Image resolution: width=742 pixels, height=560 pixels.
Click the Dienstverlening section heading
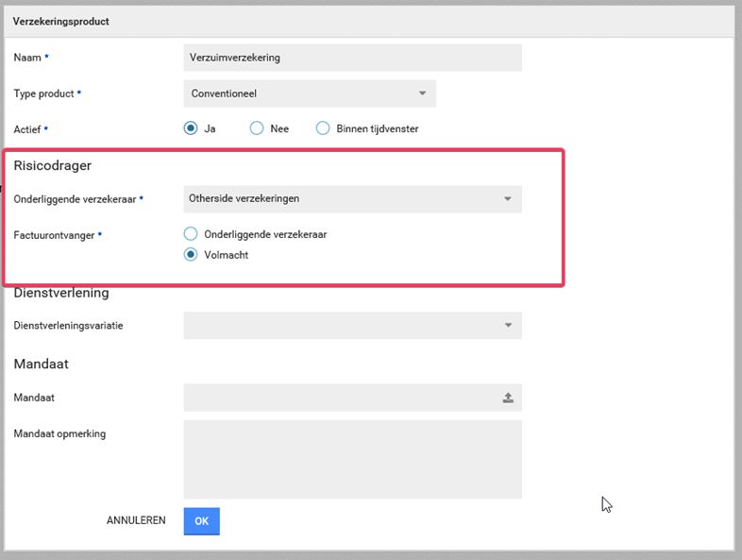(61, 293)
